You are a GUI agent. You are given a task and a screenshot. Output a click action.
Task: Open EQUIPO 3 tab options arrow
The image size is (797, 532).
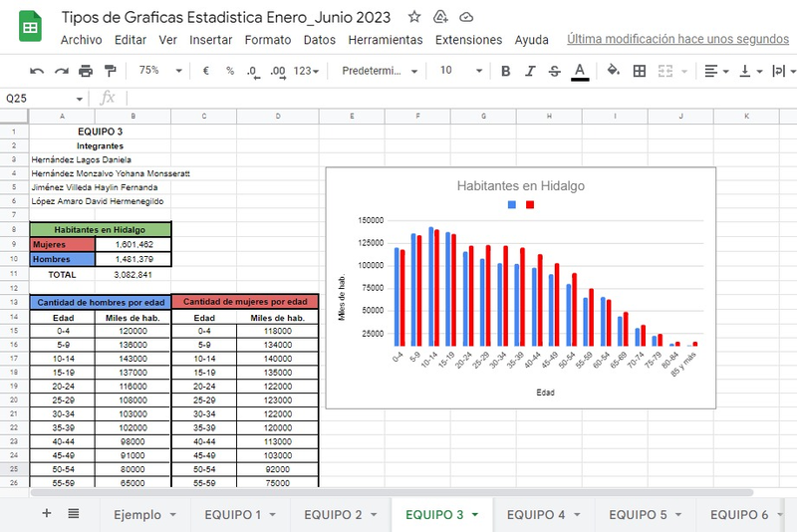[475, 515]
